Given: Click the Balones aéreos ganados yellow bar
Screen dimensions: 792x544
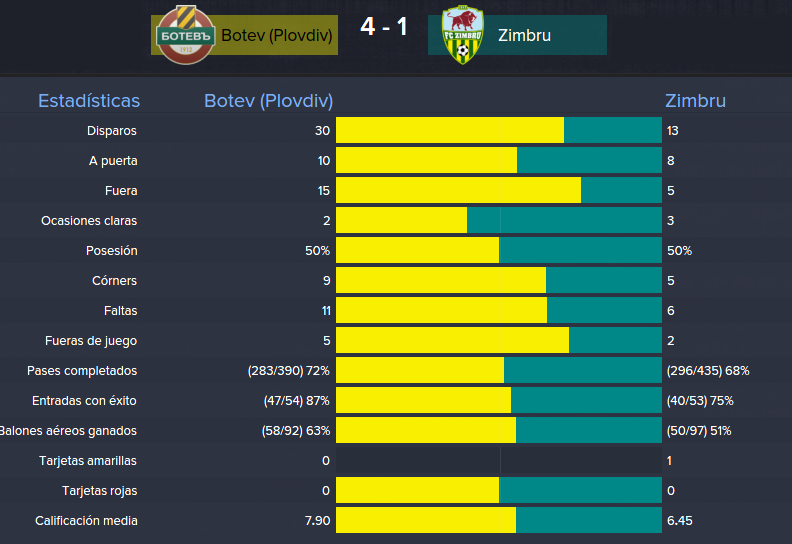Looking at the screenshot, I should tap(426, 430).
